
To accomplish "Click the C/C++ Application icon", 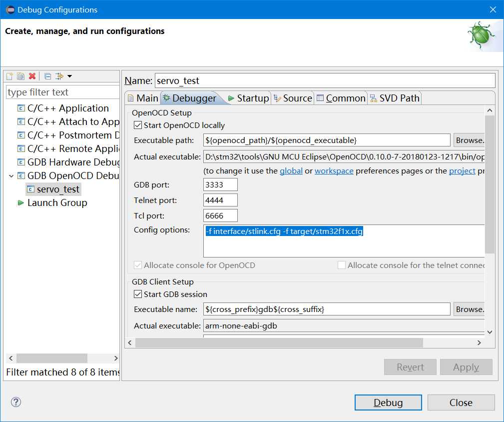I will coord(21,108).
